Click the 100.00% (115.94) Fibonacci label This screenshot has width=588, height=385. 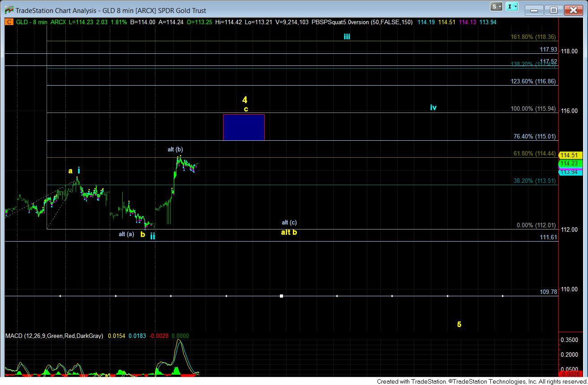click(x=533, y=109)
